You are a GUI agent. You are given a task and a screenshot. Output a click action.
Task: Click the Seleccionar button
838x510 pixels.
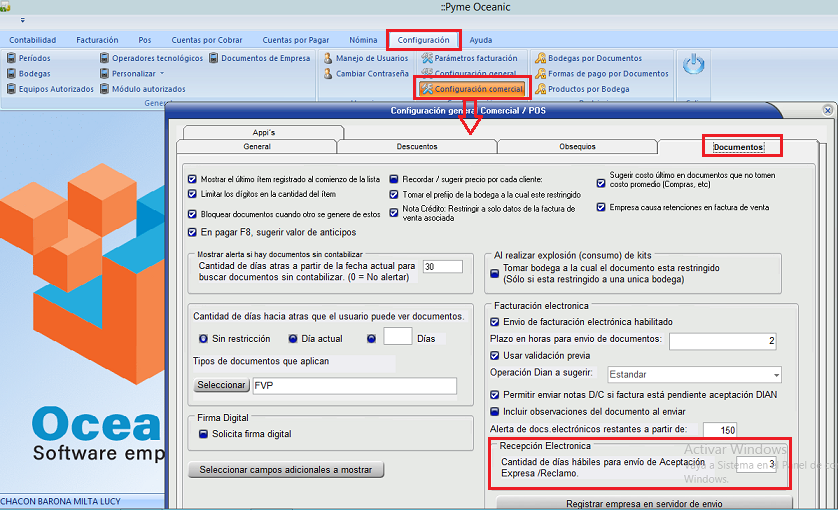[221, 386]
